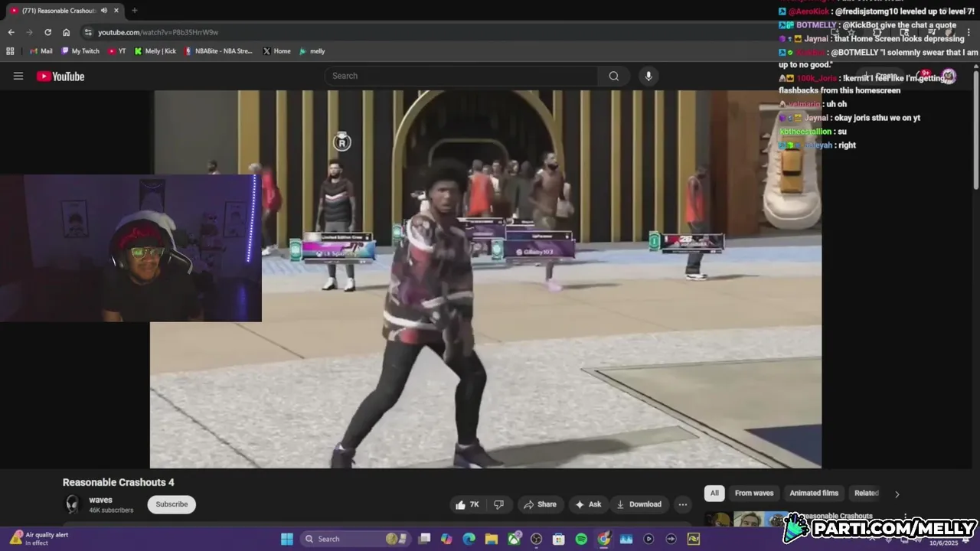Start voice search with the microphone icon
980x551 pixels.
648,76
